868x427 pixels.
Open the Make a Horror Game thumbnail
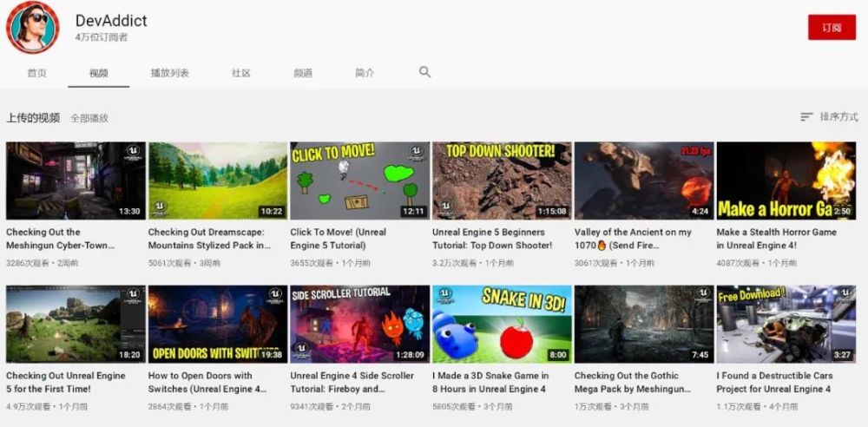pos(786,181)
